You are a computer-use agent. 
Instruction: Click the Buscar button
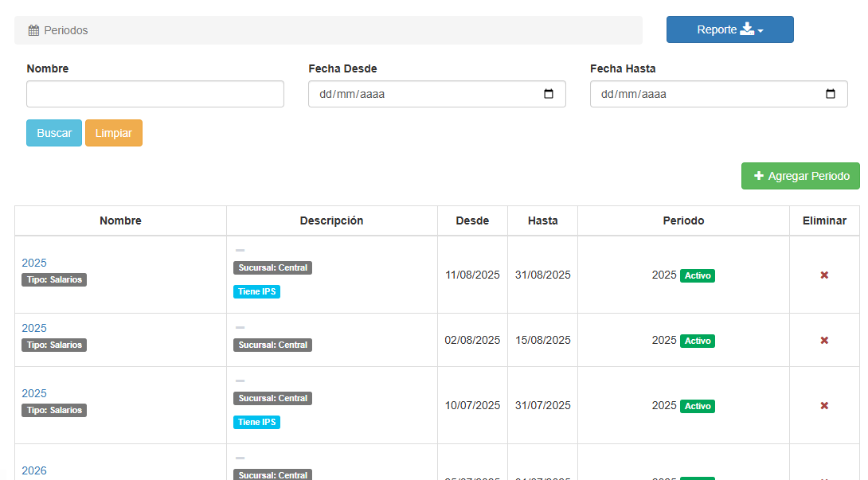54,133
